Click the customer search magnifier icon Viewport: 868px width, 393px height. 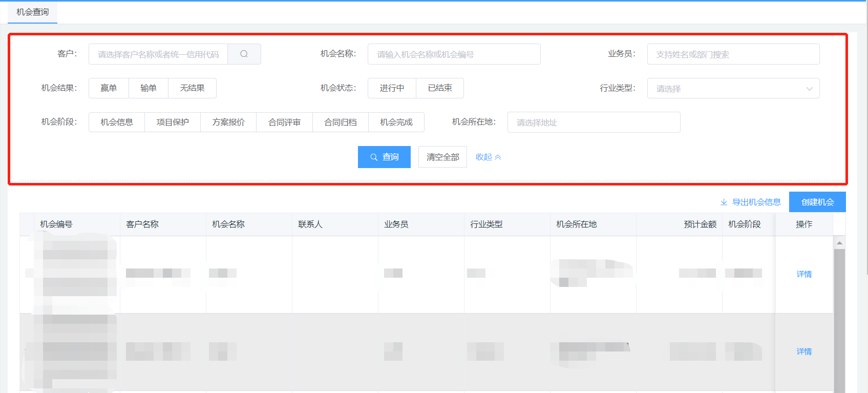(244, 54)
